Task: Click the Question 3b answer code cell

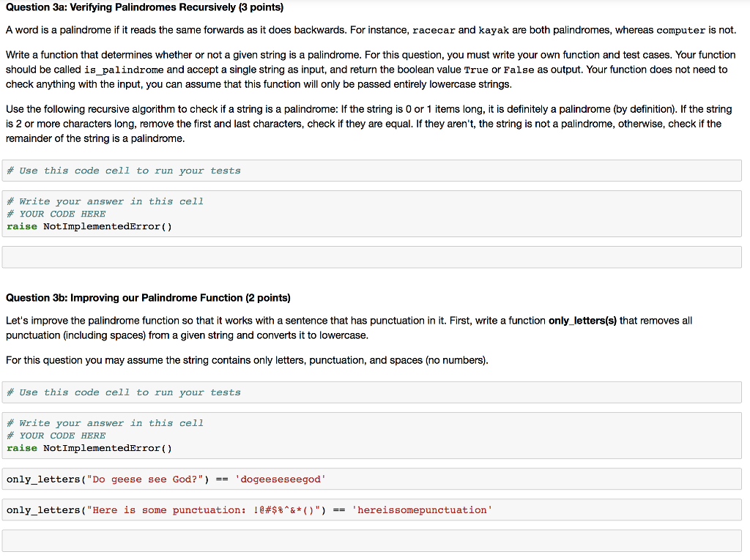Action: [371, 436]
